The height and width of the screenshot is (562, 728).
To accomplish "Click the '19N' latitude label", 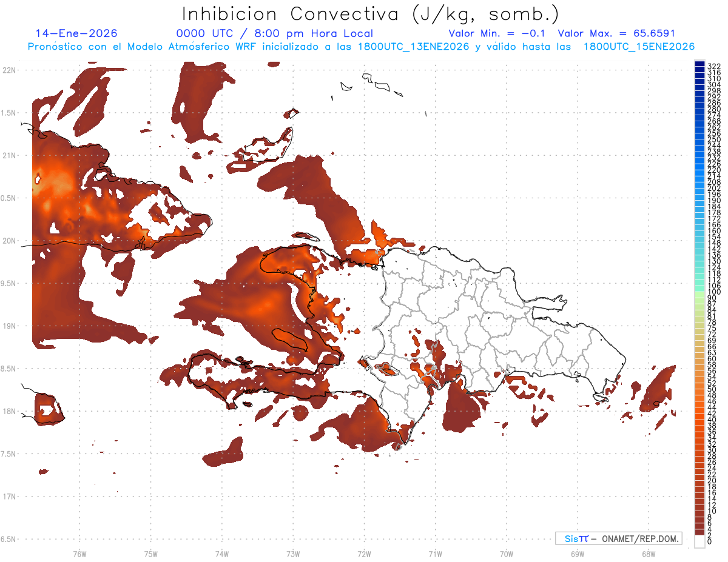I will point(9,326).
